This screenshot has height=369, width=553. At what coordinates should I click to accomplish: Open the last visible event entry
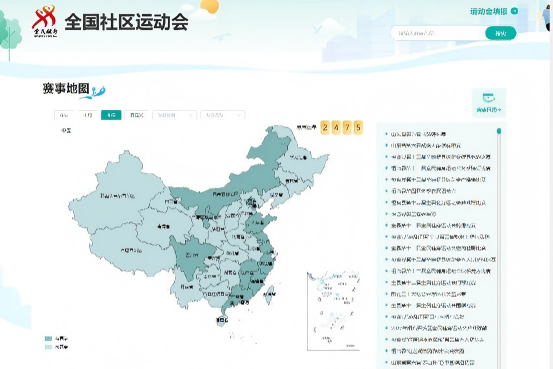[x=432, y=362]
